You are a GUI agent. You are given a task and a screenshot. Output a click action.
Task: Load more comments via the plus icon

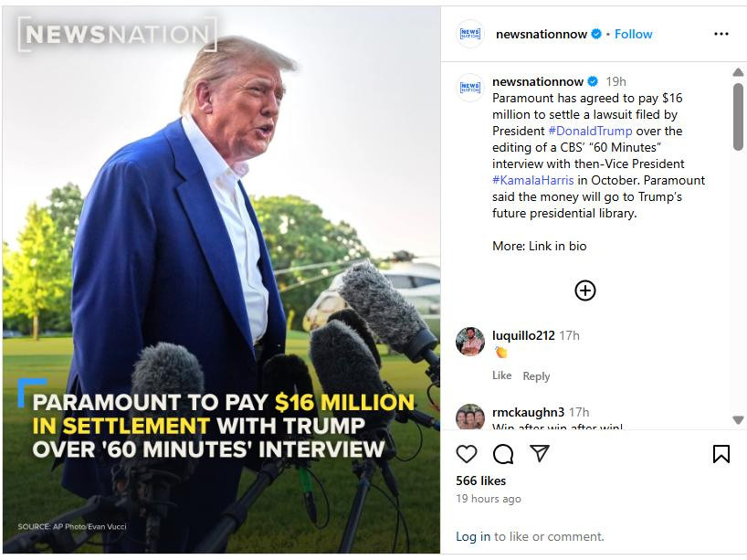(x=584, y=291)
